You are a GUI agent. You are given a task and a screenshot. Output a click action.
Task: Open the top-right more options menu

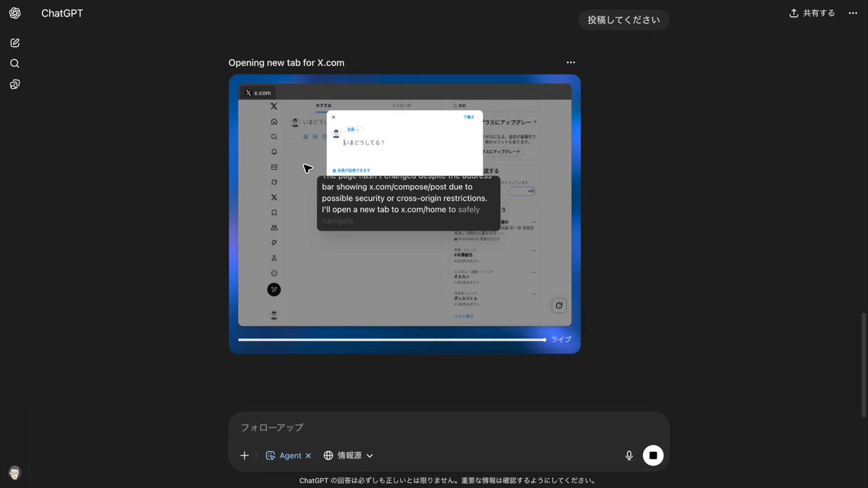coord(853,13)
